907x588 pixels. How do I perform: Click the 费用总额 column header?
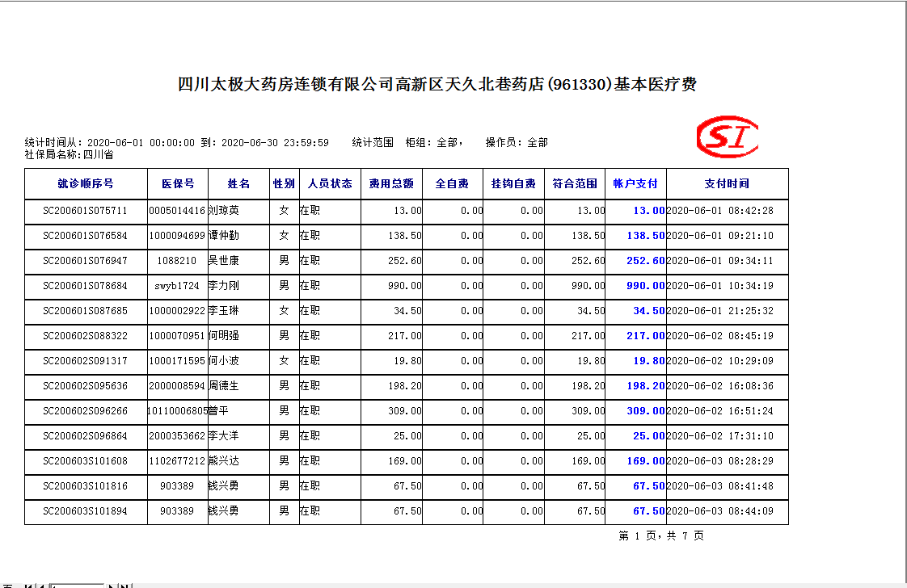pos(391,183)
